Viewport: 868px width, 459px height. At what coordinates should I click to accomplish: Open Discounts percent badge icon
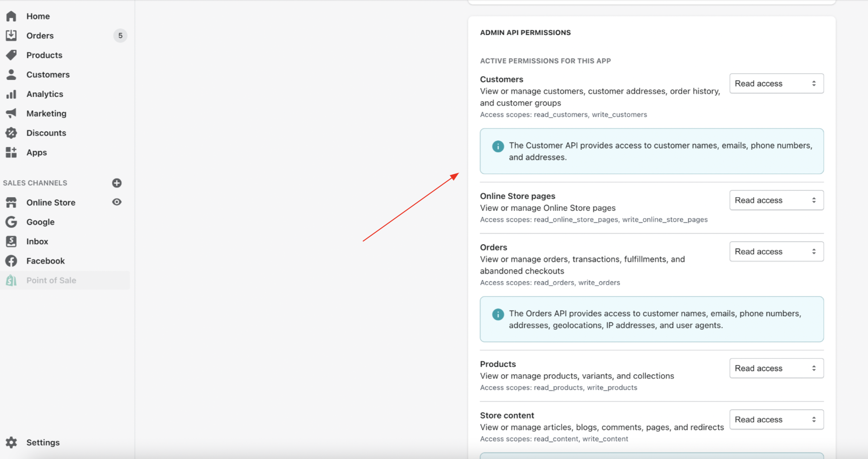tap(11, 133)
